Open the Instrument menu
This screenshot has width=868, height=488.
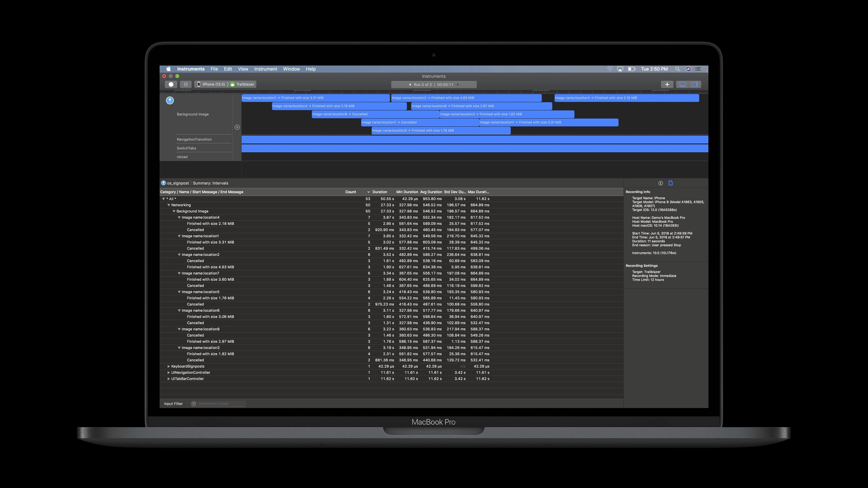click(x=265, y=69)
